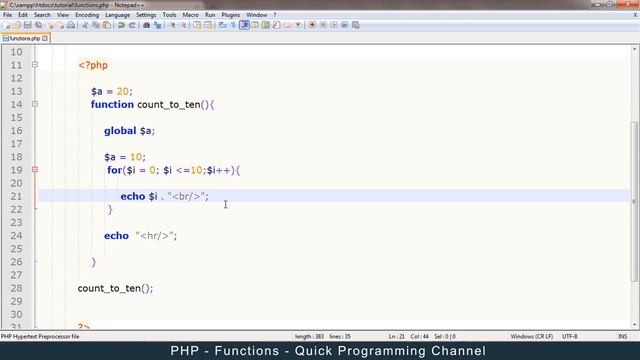The width and height of the screenshot is (640, 360).
Task: Close document using menu bar X
Action: pos(635,15)
